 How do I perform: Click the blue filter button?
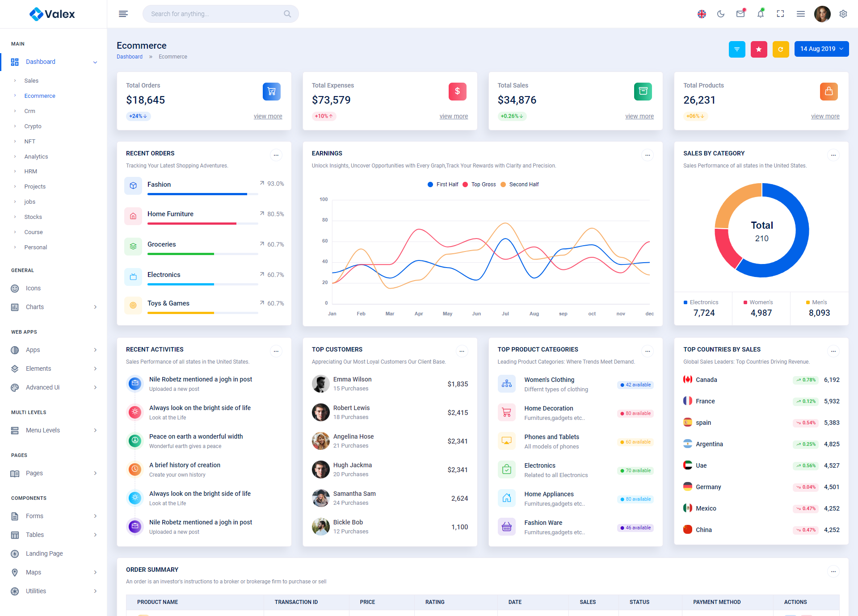(x=737, y=49)
